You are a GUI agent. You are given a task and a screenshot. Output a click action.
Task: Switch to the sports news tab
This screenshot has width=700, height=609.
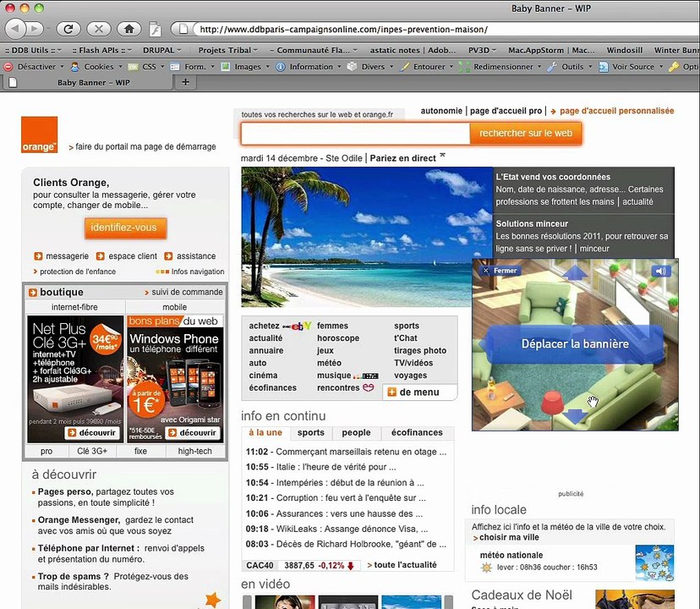pyautogui.click(x=311, y=432)
